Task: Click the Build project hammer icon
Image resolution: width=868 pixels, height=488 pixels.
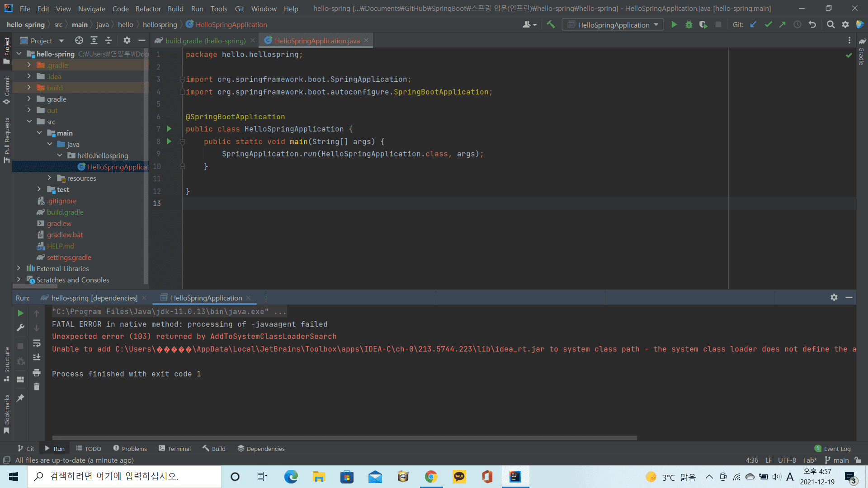Action: [551, 25]
